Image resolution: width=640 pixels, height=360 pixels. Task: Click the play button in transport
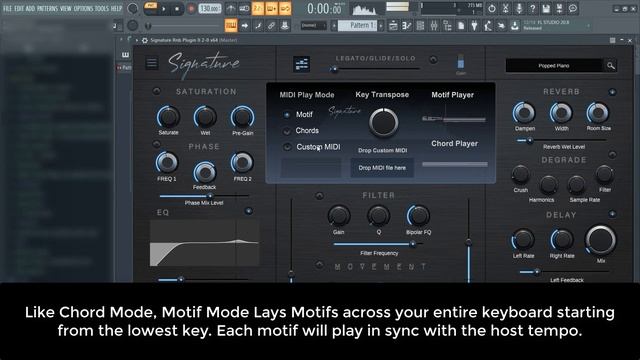pyautogui.click(x=164, y=9)
